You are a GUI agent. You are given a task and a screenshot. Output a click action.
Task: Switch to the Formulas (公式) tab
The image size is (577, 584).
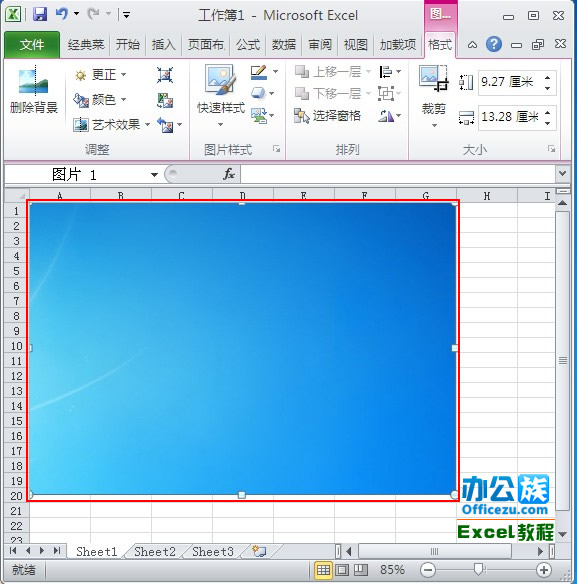click(x=247, y=45)
